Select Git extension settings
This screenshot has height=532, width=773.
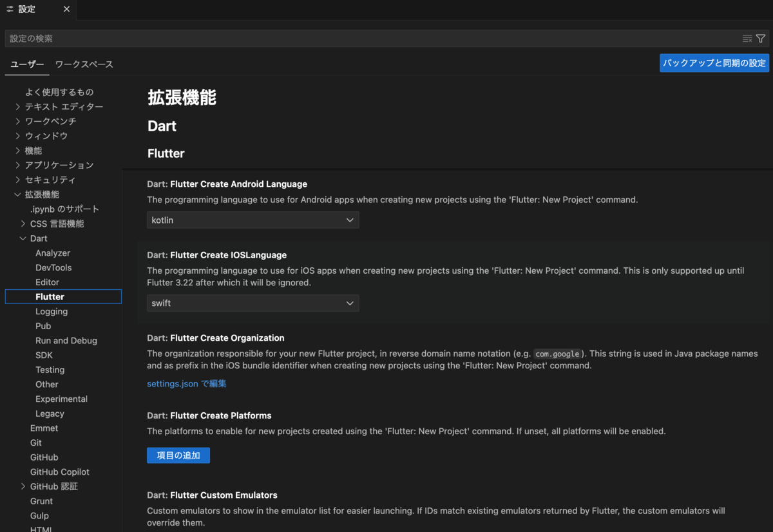coord(36,442)
